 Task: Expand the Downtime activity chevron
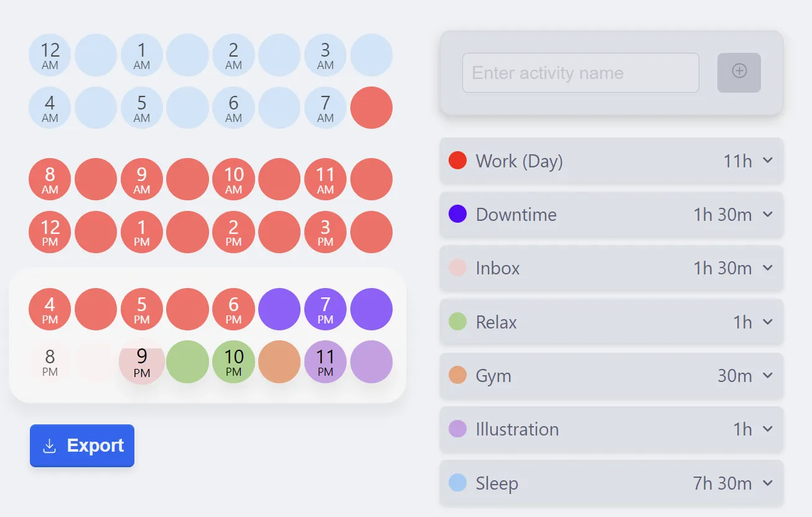(x=768, y=214)
